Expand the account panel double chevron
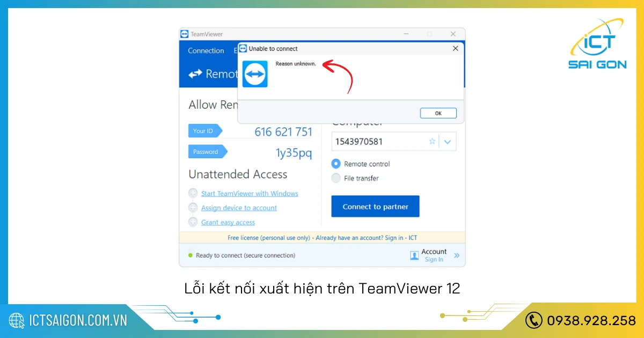 click(x=457, y=256)
